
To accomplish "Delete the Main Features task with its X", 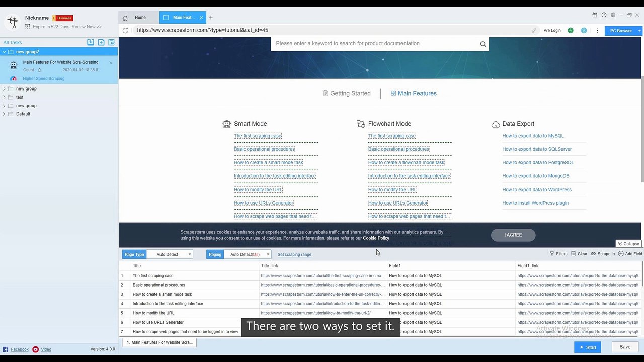I will pos(111,63).
